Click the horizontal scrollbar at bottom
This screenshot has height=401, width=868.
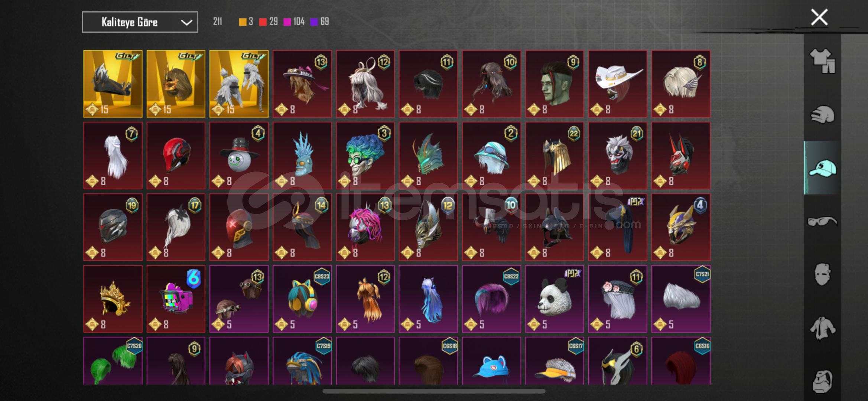(434, 391)
